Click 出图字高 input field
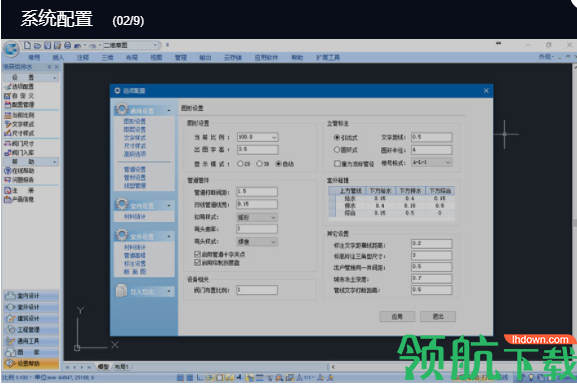 point(258,149)
